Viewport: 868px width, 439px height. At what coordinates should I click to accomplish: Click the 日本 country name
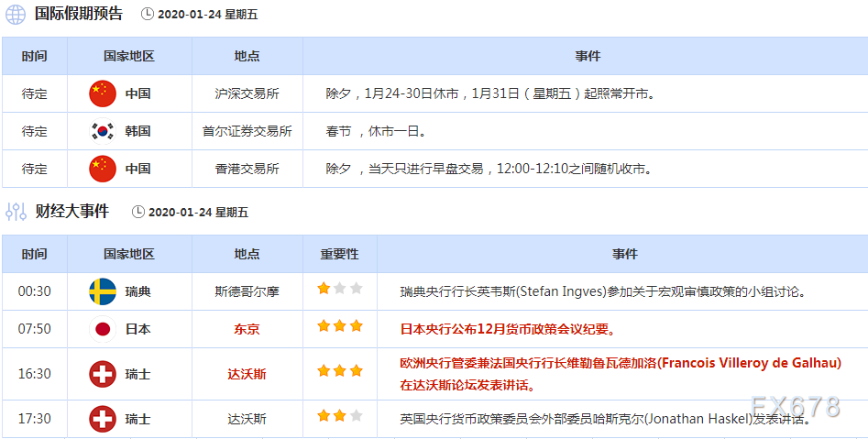coord(137,329)
